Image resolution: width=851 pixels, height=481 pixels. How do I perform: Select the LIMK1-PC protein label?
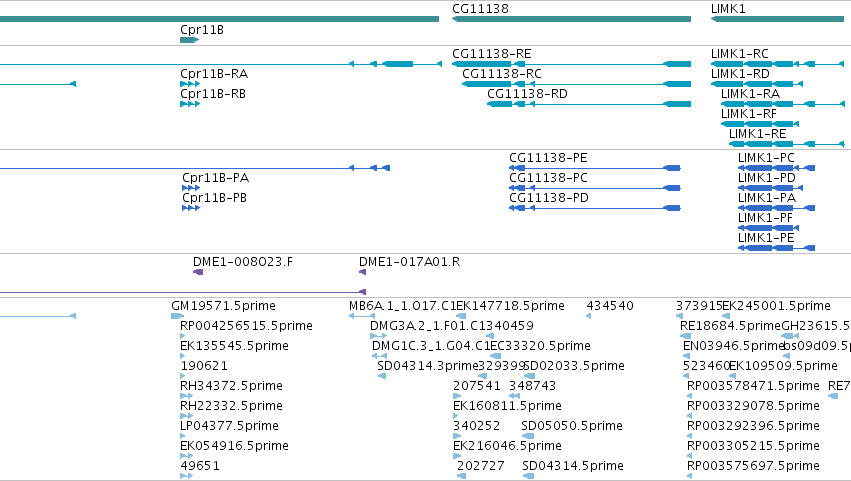tap(766, 158)
